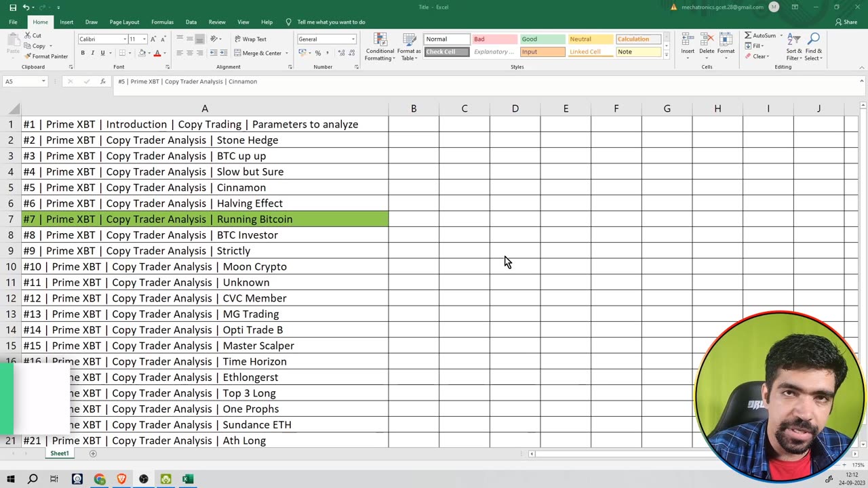Image resolution: width=868 pixels, height=488 pixels.
Task: Open the General number format dropdown
Action: pyautogui.click(x=353, y=39)
